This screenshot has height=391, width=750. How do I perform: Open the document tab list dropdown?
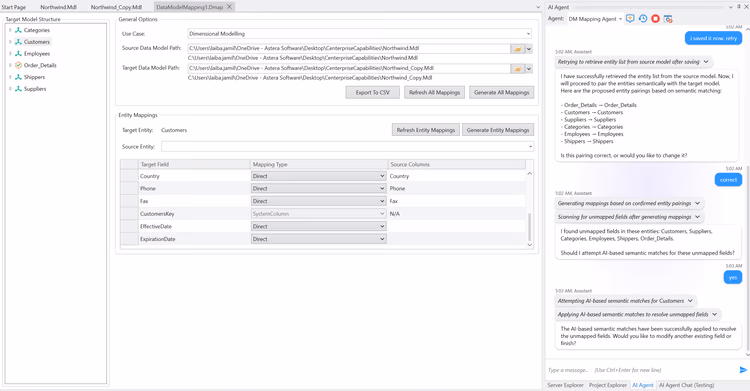click(538, 7)
